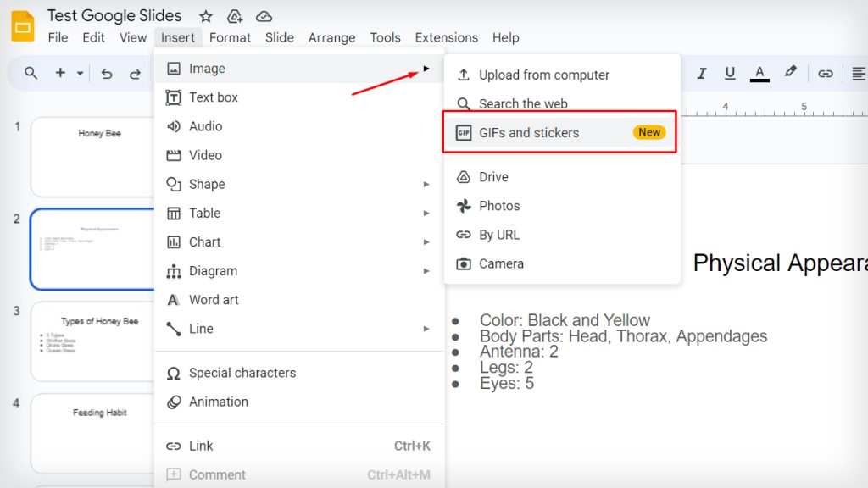Star the Test Google Slides presentation
Viewport: 868px width, 488px height.
click(206, 15)
